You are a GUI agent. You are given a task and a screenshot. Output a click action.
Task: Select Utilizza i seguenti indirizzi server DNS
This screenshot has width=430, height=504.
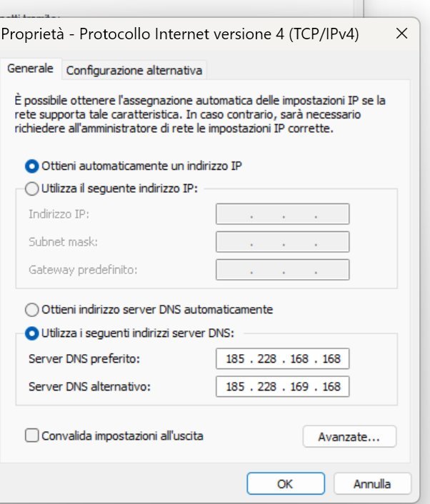click(x=31, y=333)
